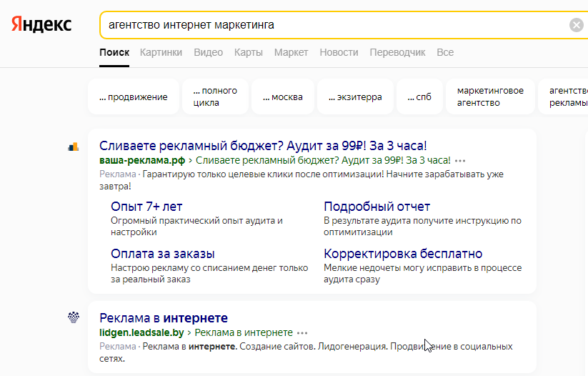The image size is (588, 376).
Task: Open the three-dot menu next to ваша-реклама.рф
Action: tap(460, 161)
